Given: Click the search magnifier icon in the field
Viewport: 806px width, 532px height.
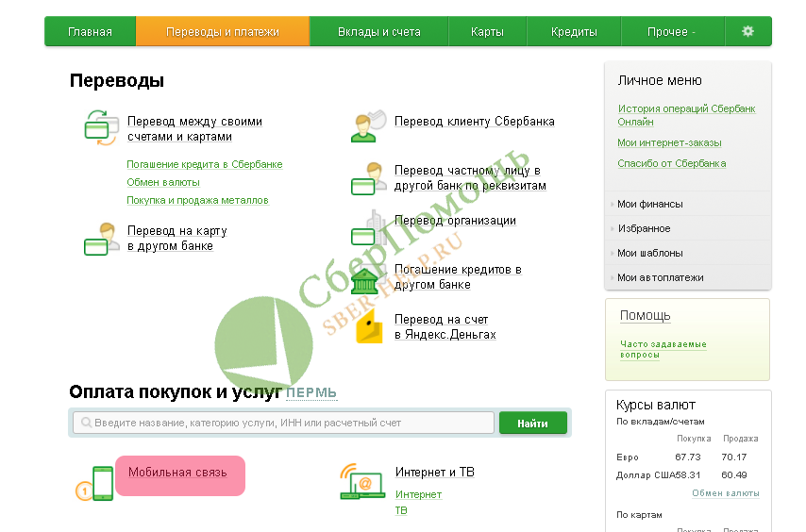Looking at the screenshot, I should [87, 422].
